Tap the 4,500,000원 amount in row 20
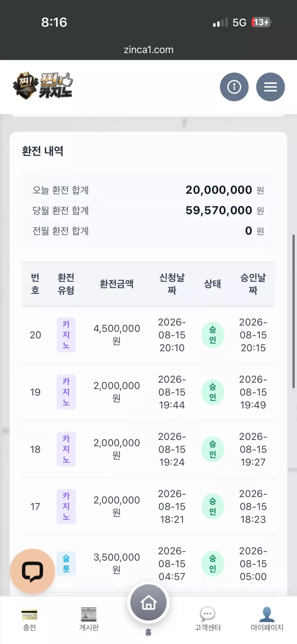Screen dimensions: 297x644 pos(117,335)
